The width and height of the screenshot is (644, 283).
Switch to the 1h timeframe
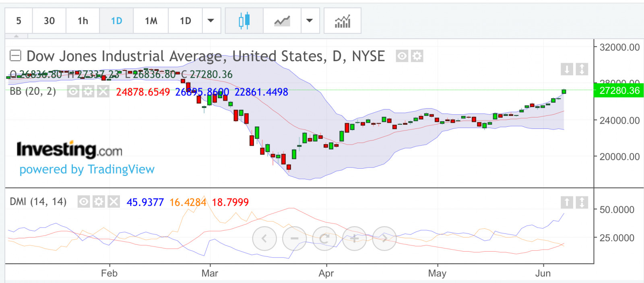pyautogui.click(x=83, y=21)
